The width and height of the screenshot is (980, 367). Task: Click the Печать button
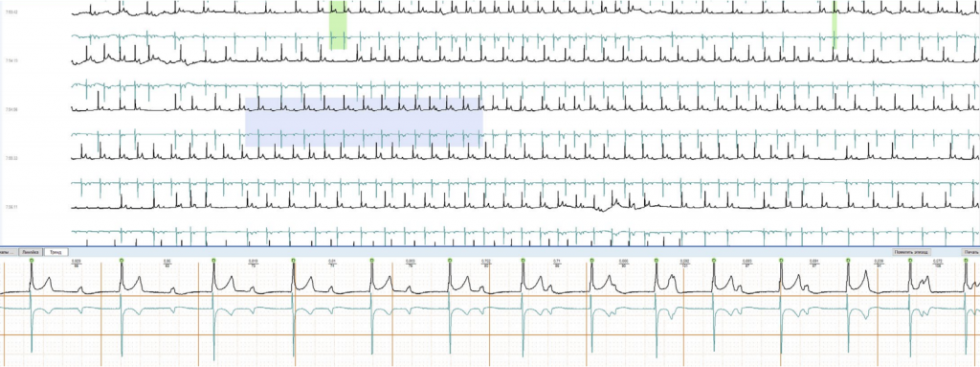point(971,252)
